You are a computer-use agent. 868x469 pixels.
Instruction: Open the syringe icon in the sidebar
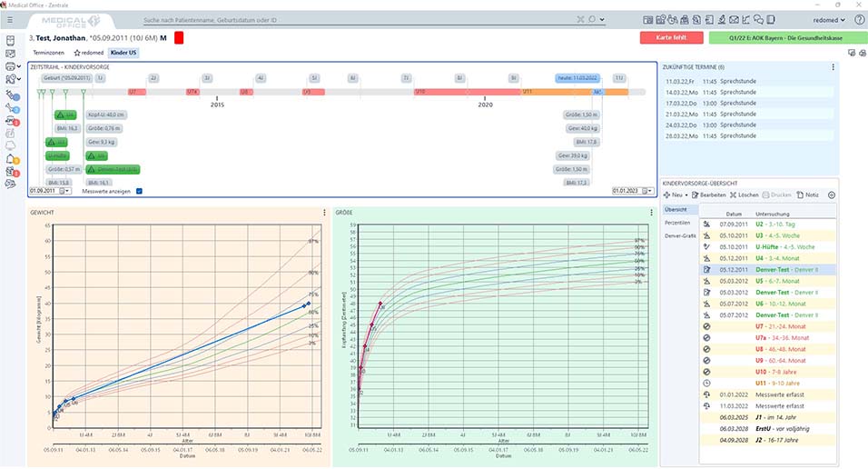click(x=12, y=95)
